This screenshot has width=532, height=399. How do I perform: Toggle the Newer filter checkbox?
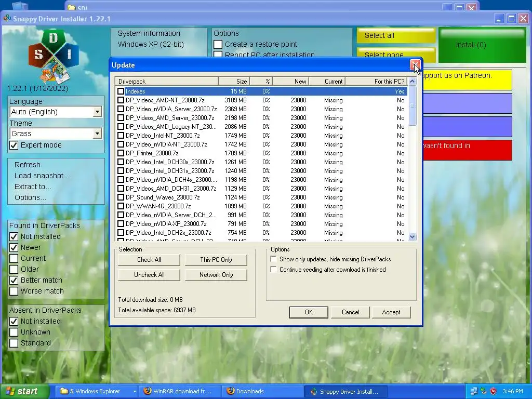14,247
